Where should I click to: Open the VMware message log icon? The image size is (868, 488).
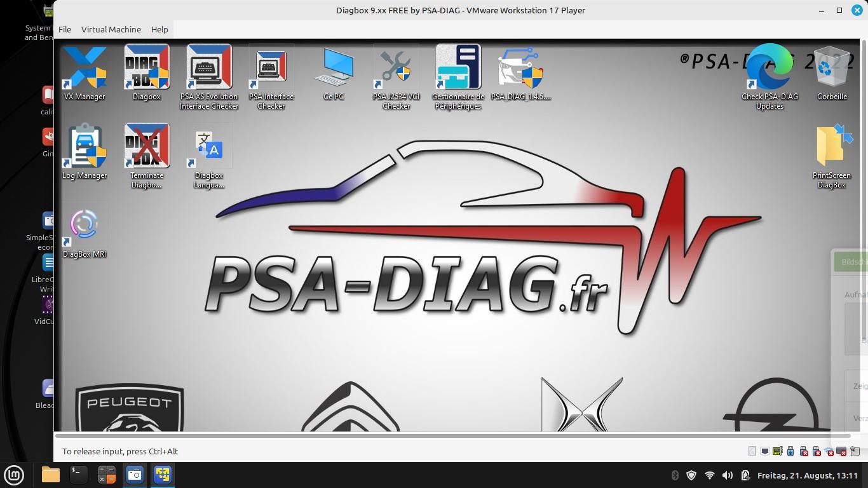(855, 451)
